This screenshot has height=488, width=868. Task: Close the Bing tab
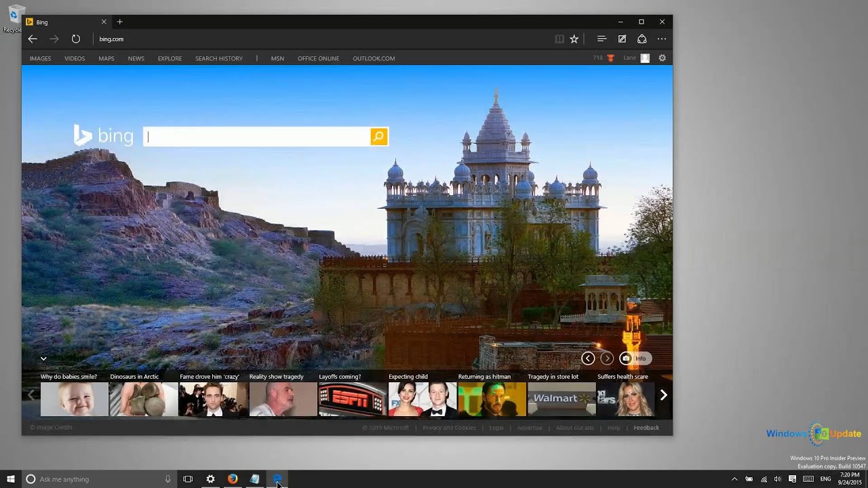[104, 22]
